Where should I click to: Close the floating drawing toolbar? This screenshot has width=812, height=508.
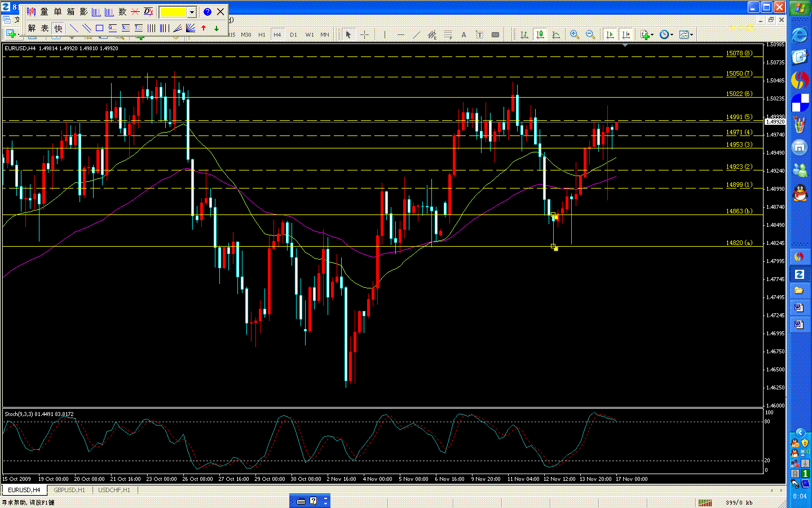(220, 12)
